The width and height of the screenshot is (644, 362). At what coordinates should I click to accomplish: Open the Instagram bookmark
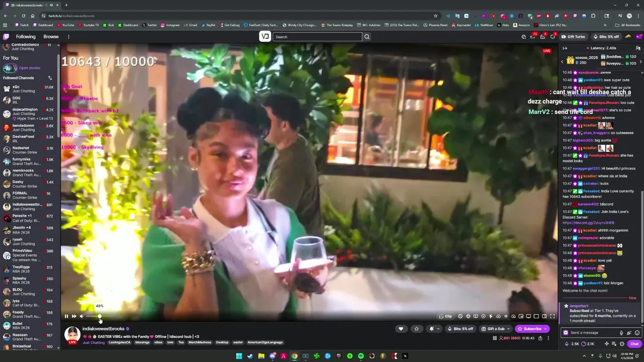pos(170,25)
